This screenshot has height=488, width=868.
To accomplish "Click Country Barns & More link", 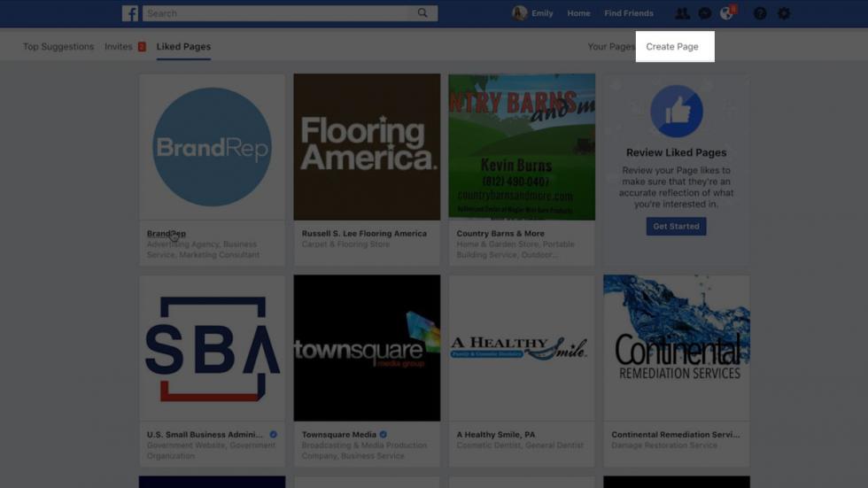I will pyautogui.click(x=500, y=234).
